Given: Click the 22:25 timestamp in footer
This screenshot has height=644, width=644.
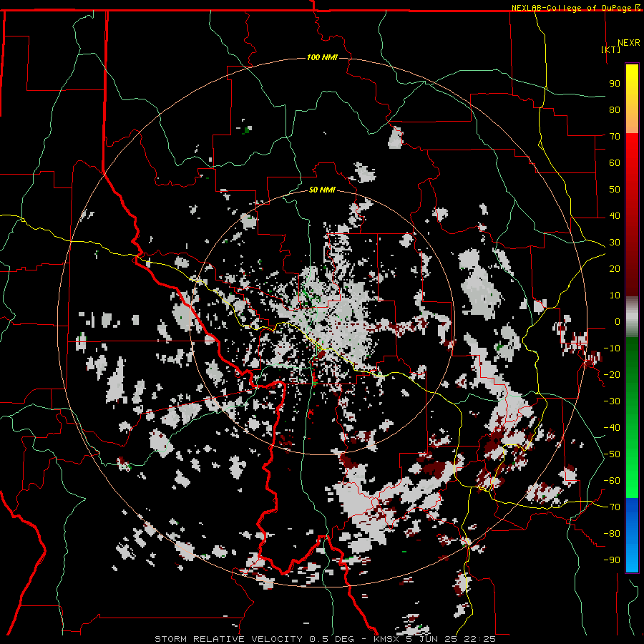Looking at the screenshot, I should click(x=479, y=639).
